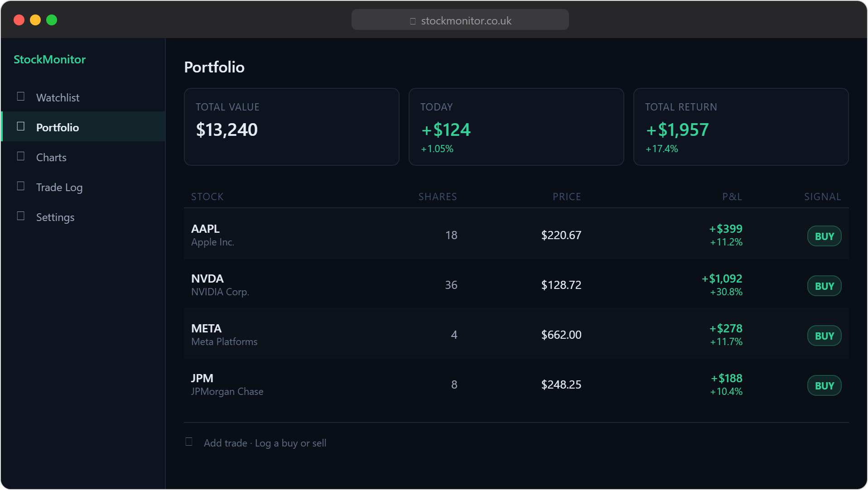Open the Today +$124 card
This screenshot has height=490, width=868.
tap(516, 127)
